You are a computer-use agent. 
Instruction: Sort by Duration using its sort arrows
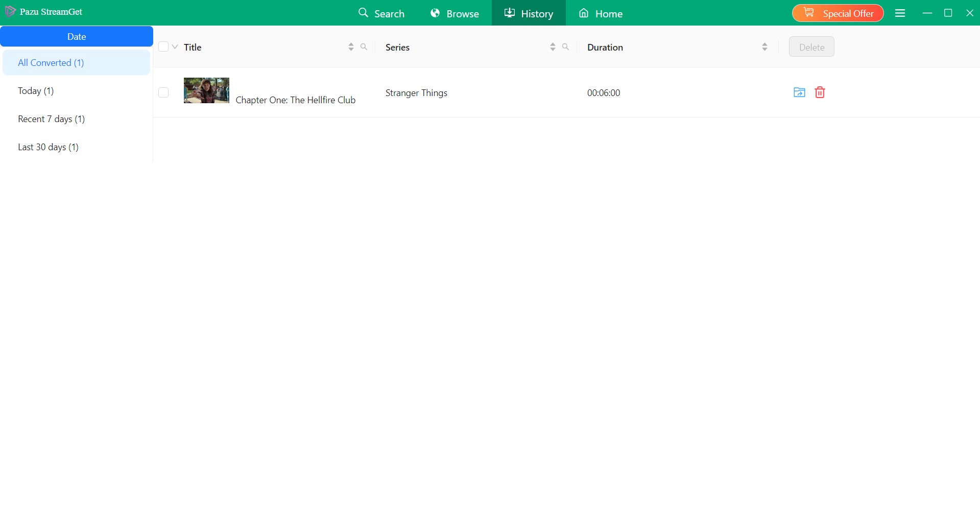click(x=764, y=46)
